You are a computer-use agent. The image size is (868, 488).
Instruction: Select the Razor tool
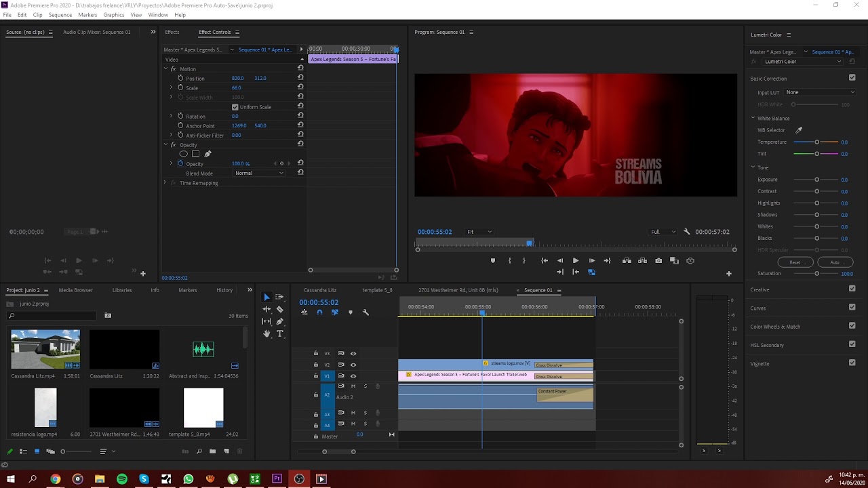(x=279, y=309)
